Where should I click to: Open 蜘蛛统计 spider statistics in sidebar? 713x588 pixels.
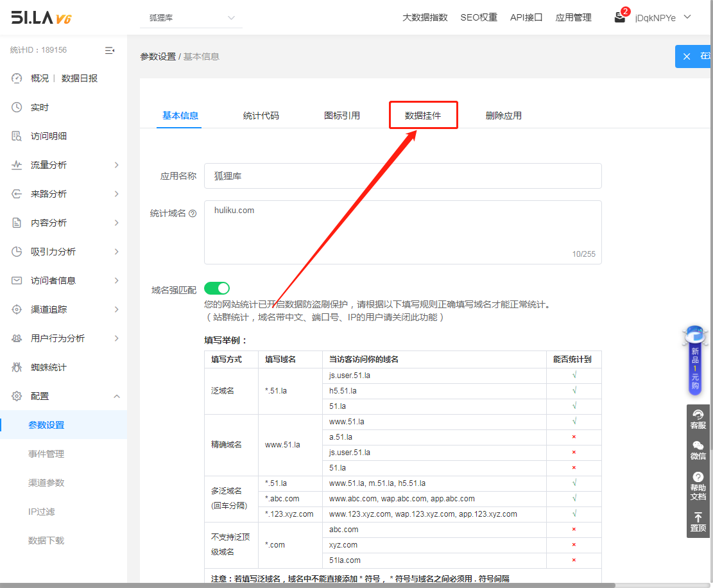(48, 367)
